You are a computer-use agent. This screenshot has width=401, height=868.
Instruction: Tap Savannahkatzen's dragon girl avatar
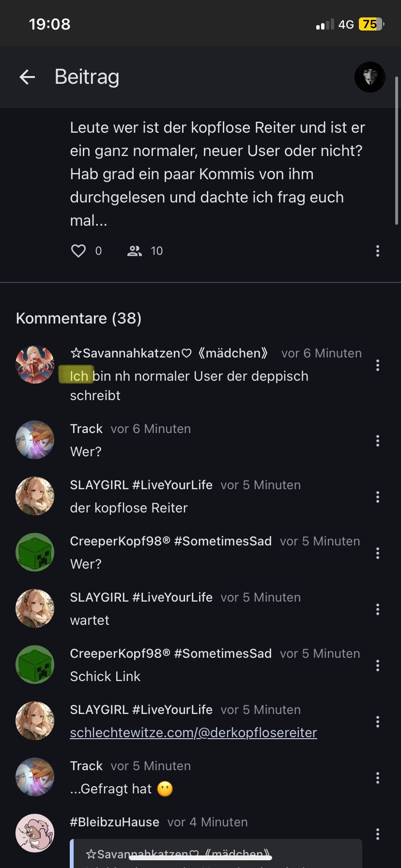35,365
